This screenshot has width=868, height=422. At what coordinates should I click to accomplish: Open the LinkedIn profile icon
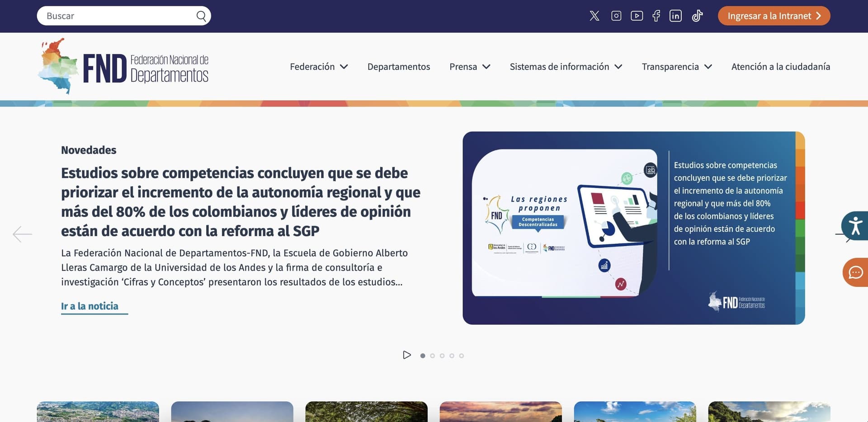point(675,16)
